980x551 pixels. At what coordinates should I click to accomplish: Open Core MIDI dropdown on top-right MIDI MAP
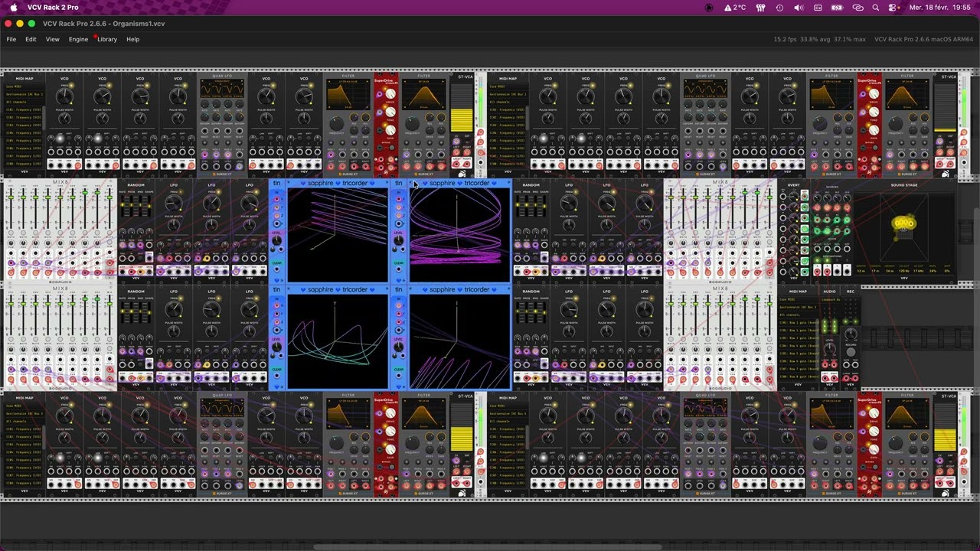click(508, 86)
